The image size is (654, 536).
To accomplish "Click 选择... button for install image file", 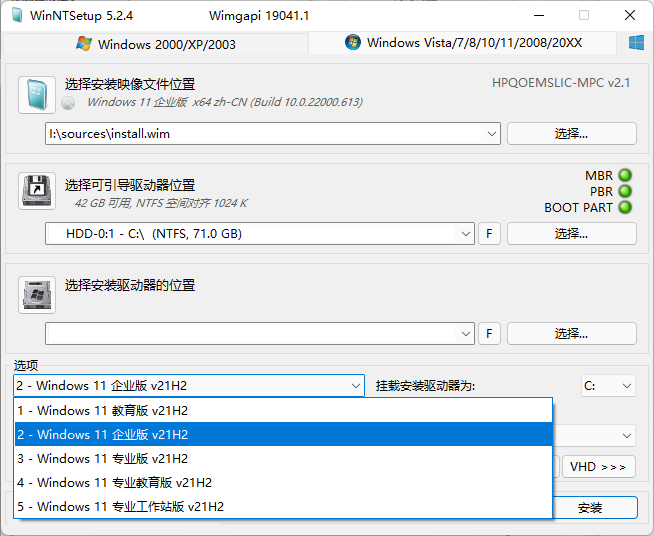I will click(x=571, y=134).
